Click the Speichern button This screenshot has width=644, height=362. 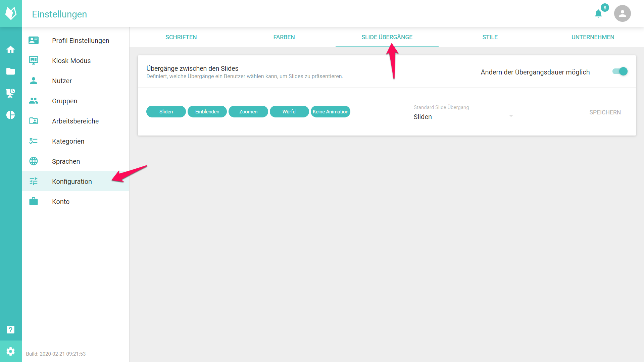pos(605,112)
